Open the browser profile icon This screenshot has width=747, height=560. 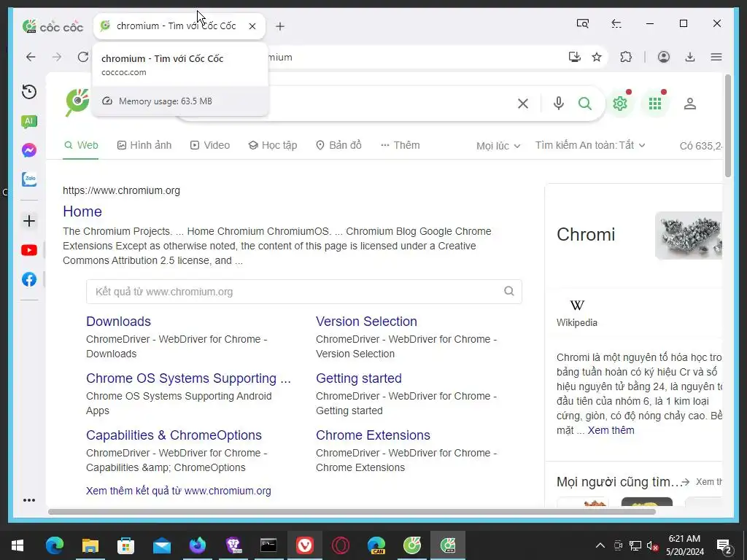pyautogui.click(x=664, y=57)
